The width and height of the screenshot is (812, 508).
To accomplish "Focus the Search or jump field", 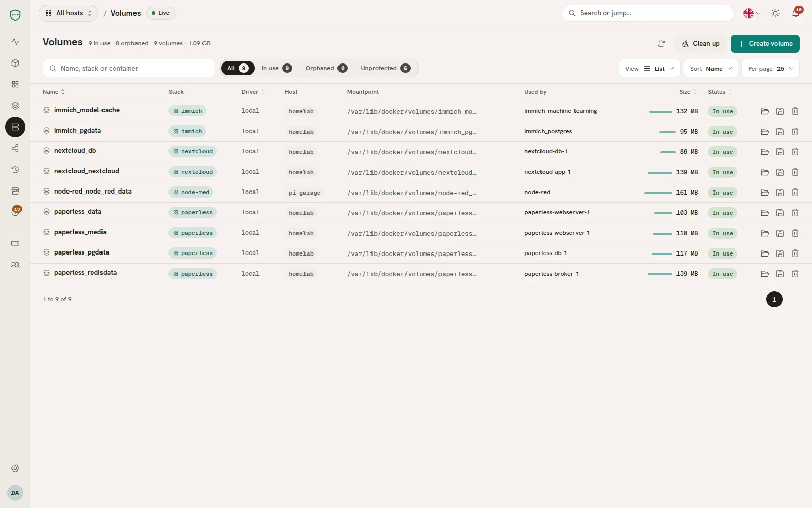I will 648,13.
